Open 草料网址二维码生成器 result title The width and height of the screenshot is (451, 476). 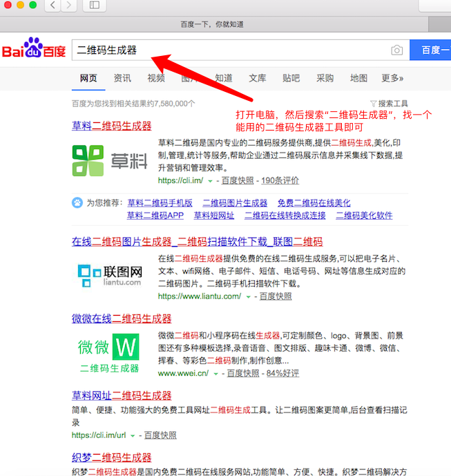(x=122, y=396)
